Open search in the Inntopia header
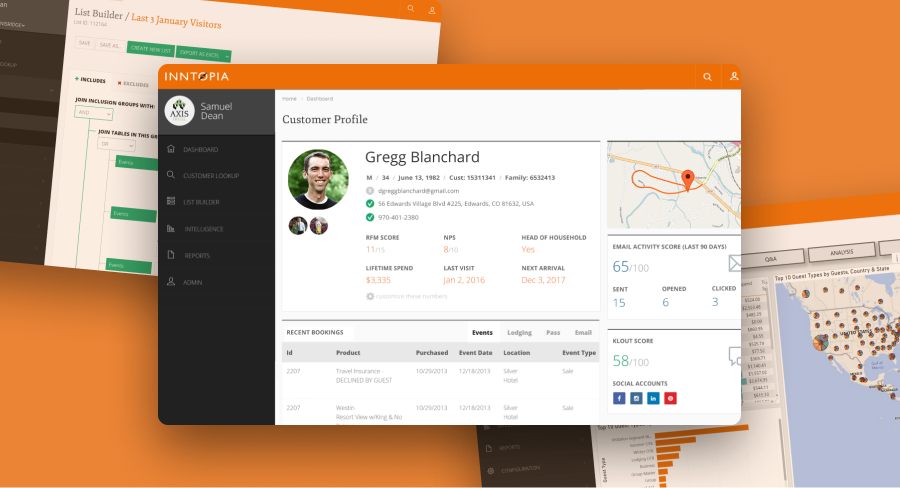 coord(708,77)
